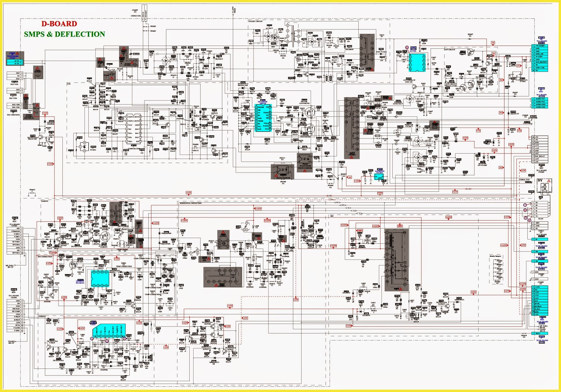561x392 pixels.
Task: Select the PIN CORRECTION section label
Action: pos(45,257)
